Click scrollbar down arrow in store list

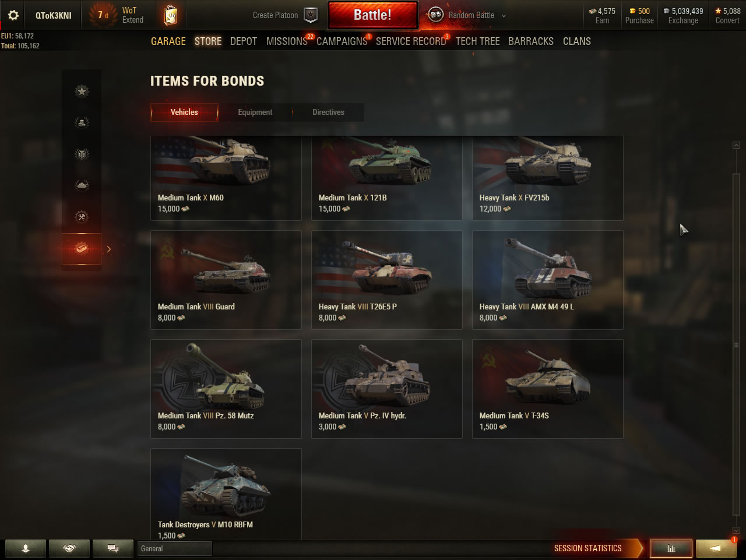tap(736, 531)
